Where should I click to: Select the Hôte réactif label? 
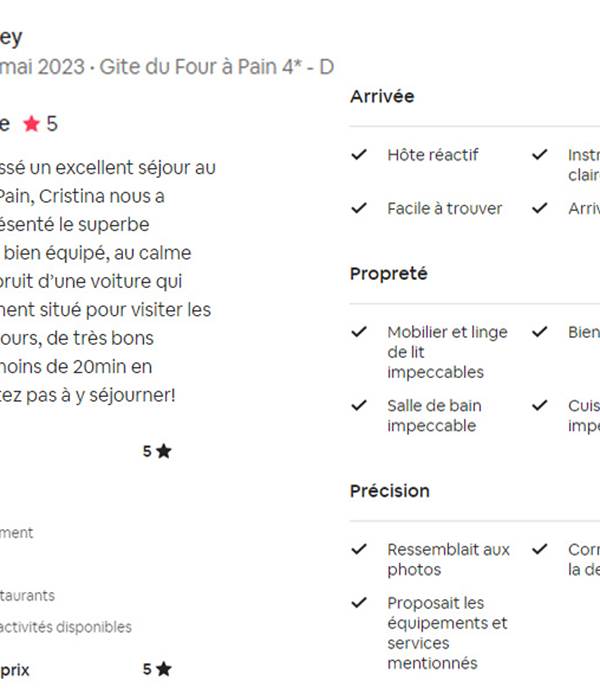tap(433, 155)
